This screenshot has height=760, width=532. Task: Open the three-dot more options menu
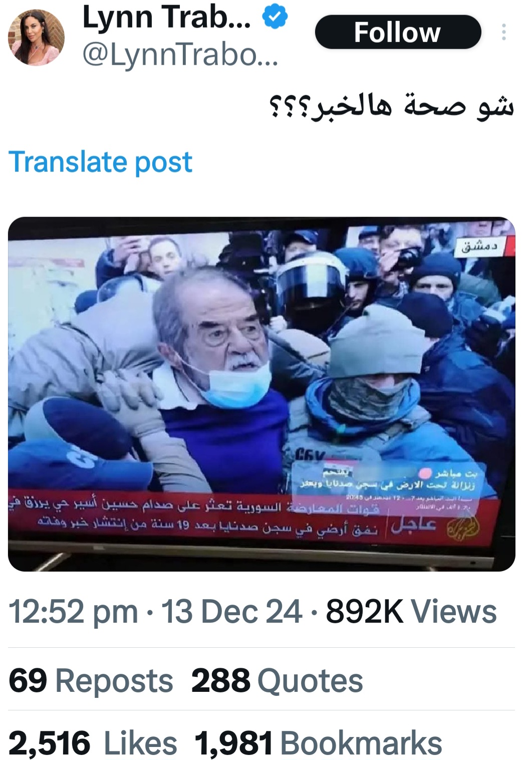[503, 33]
